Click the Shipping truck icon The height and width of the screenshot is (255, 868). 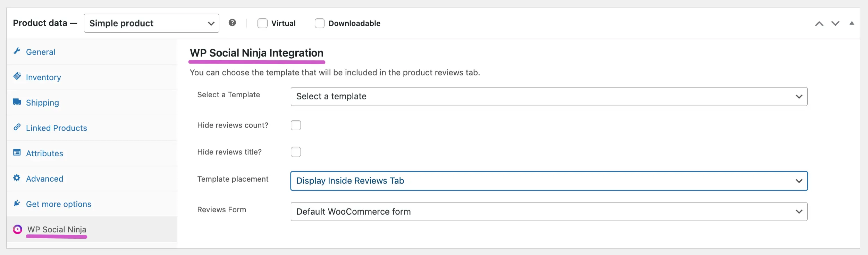(17, 102)
